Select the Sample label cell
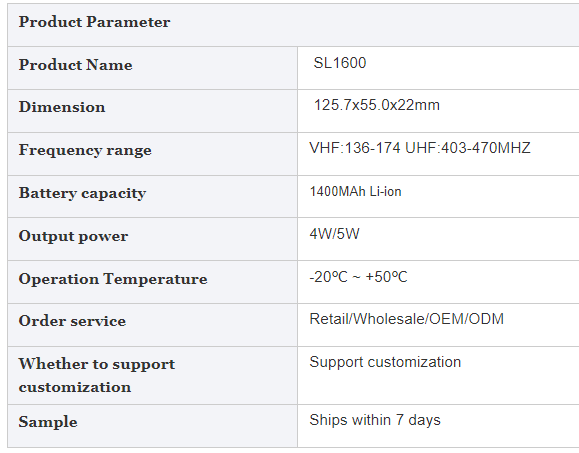Viewport: 579px width, 453px height. [x=153, y=426]
